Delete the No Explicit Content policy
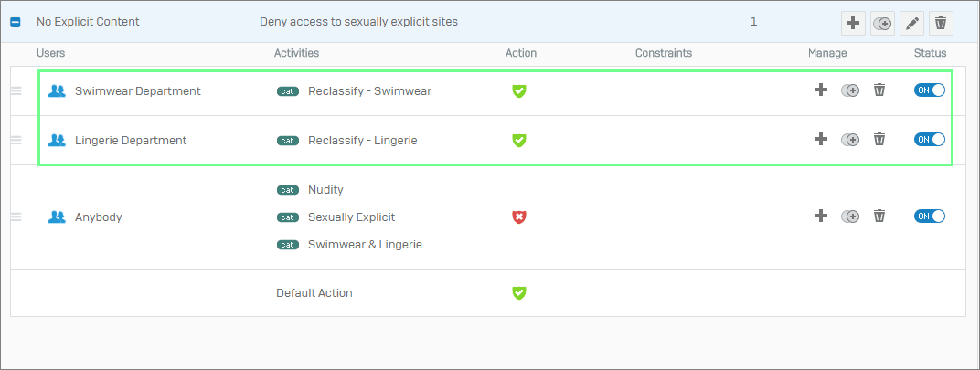This screenshot has height=370, width=980. pos(941,24)
